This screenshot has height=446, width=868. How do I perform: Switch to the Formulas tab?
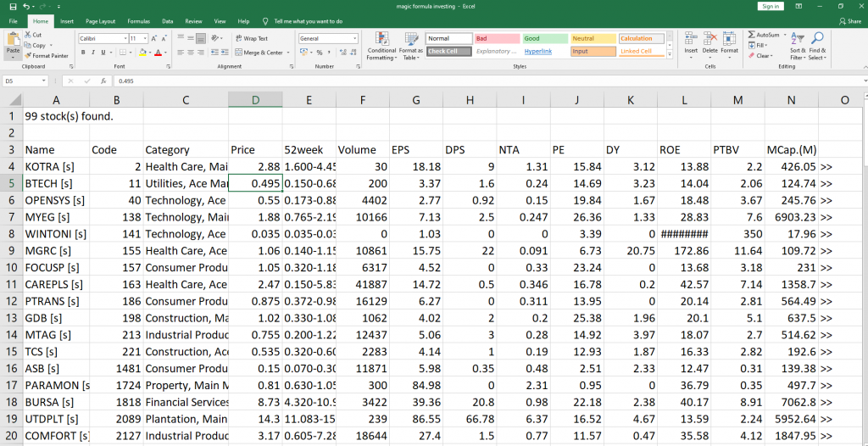138,21
